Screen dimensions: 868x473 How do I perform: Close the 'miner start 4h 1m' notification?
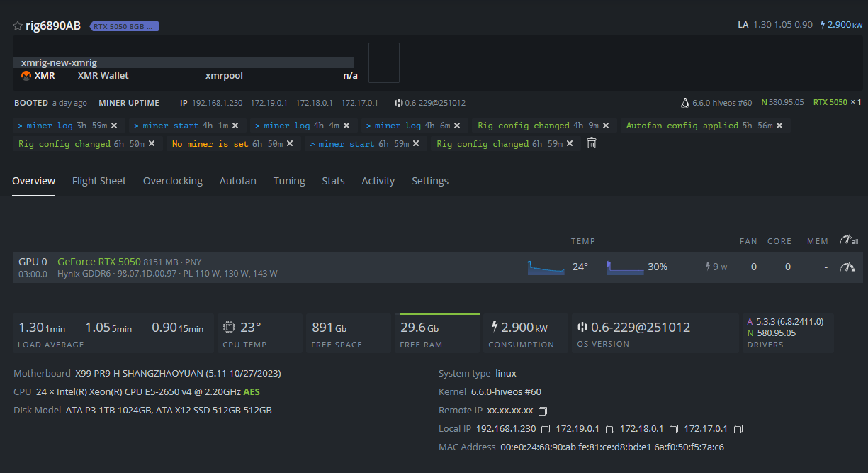pos(235,126)
